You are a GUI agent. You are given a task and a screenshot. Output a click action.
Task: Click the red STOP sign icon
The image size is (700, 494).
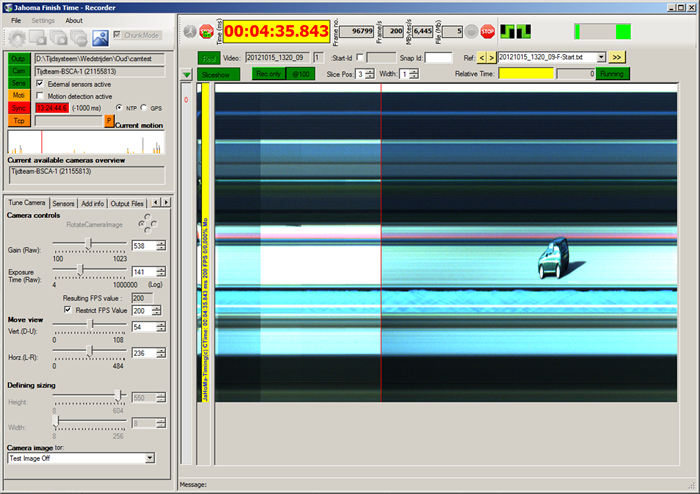tap(488, 31)
